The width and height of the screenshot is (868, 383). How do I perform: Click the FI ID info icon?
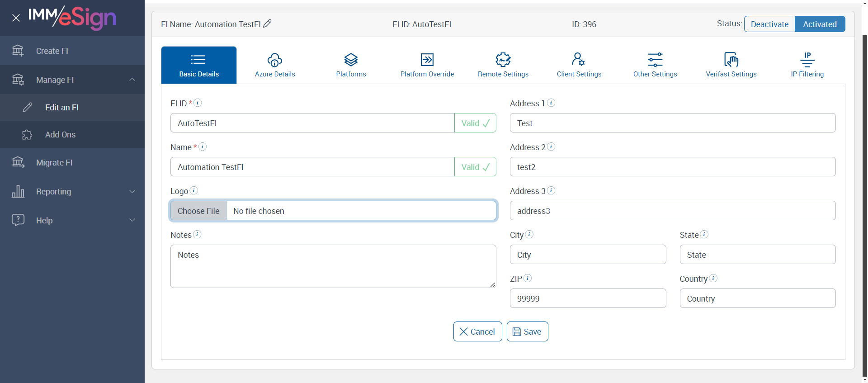click(x=198, y=103)
